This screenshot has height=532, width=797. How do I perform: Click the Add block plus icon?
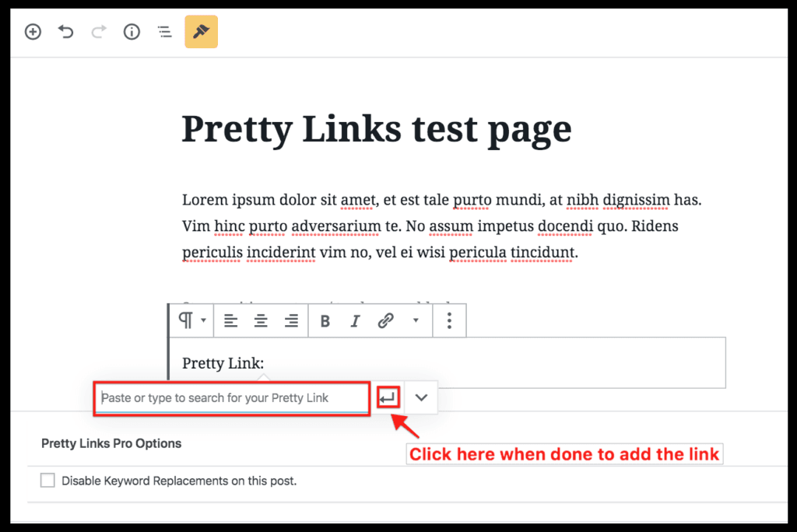[x=33, y=32]
